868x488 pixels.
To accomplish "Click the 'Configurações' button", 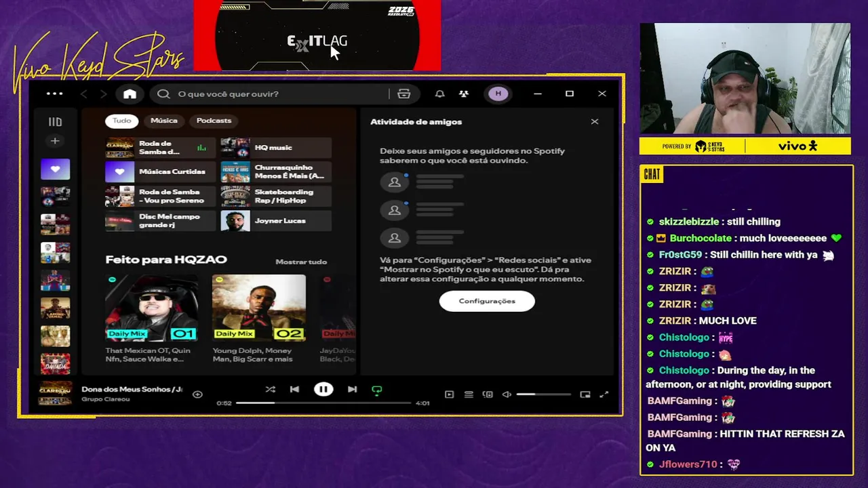I will [x=487, y=301].
